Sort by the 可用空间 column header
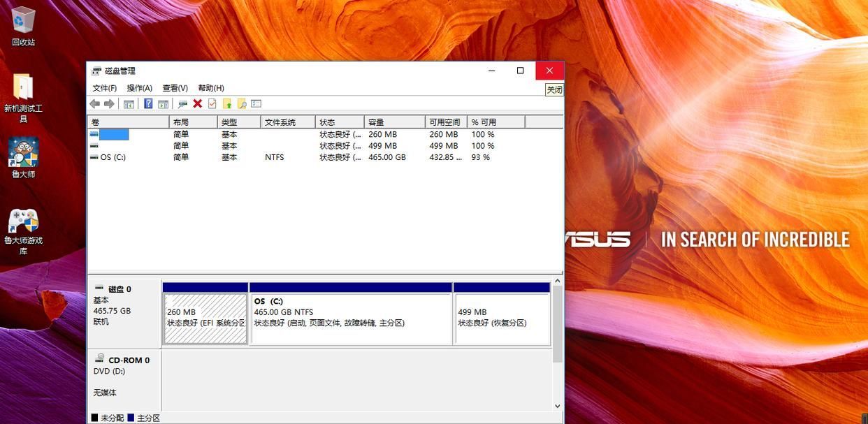The height and width of the screenshot is (424, 868). [x=446, y=122]
